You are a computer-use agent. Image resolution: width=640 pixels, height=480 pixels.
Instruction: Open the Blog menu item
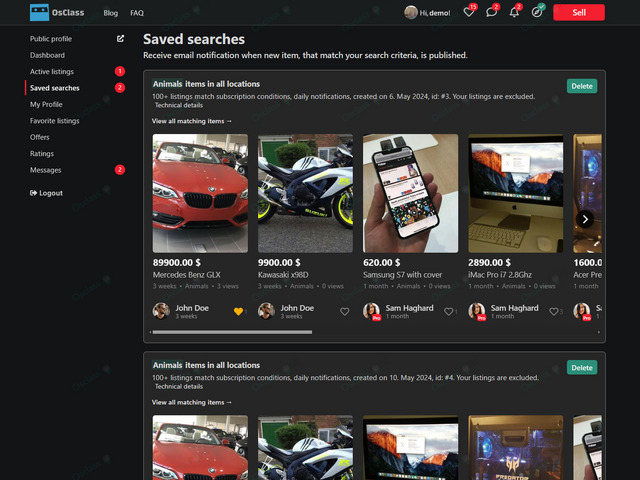111,13
